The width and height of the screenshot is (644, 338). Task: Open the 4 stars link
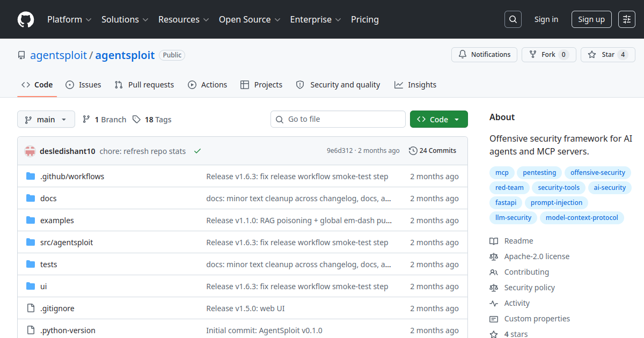point(516,334)
